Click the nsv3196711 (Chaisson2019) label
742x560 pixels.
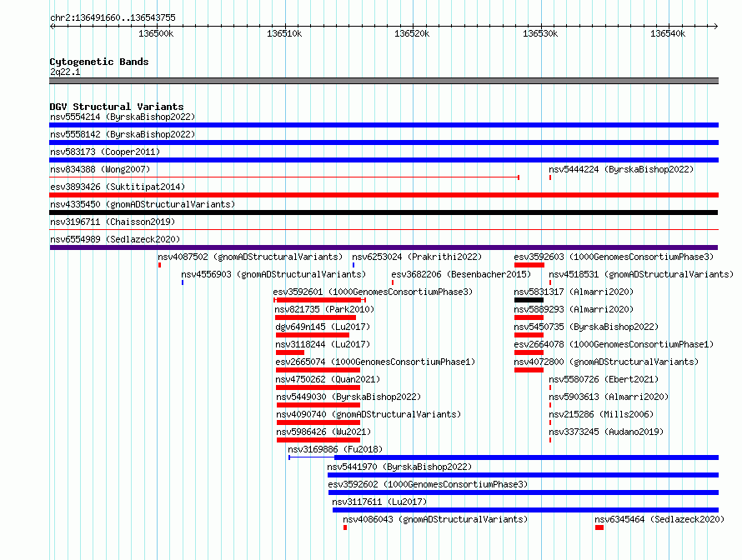(x=113, y=222)
